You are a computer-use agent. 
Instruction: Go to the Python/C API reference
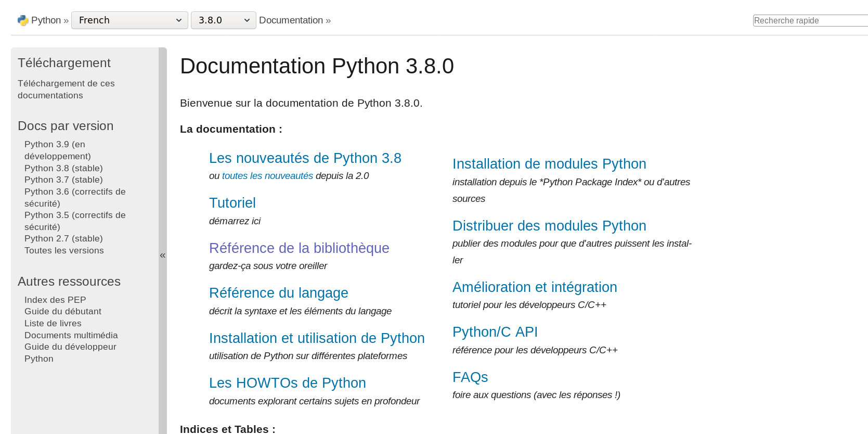click(495, 332)
